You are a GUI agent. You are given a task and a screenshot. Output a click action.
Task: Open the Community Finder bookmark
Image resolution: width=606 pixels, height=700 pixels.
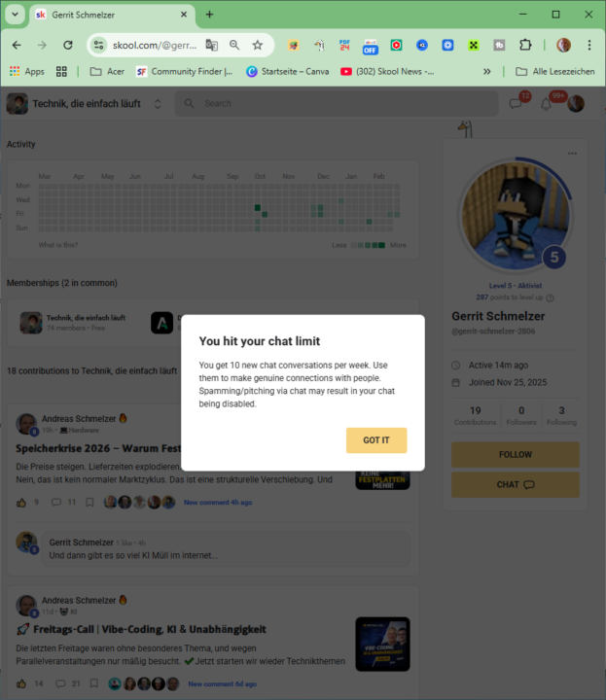pyautogui.click(x=185, y=71)
